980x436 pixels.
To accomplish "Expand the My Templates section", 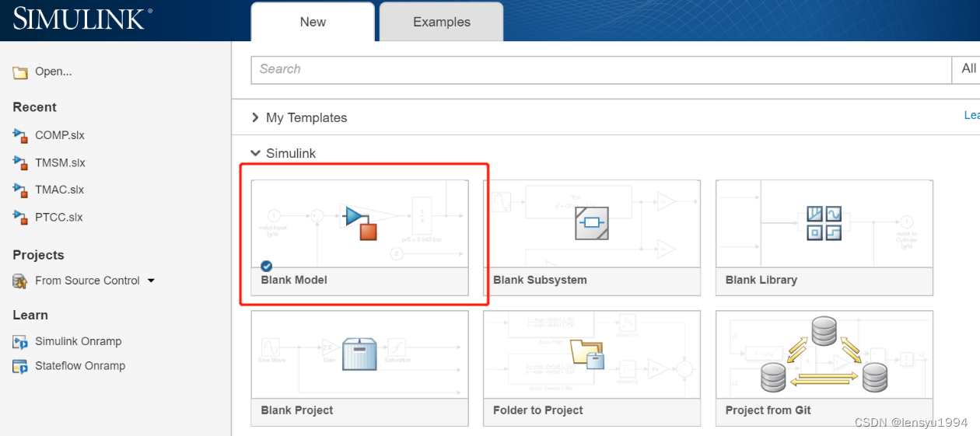I will tap(255, 117).
